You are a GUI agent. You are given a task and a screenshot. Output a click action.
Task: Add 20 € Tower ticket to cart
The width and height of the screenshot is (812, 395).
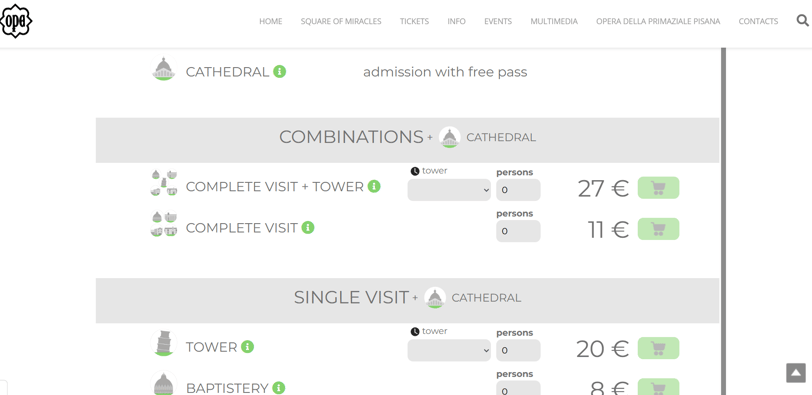click(x=658, y=348)
